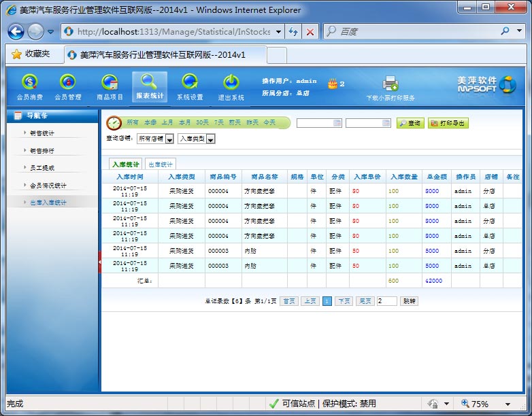This screenshot has height=416, width=532.
Task: Select the 入库统计 tab
Action: (x=125, y=164)
